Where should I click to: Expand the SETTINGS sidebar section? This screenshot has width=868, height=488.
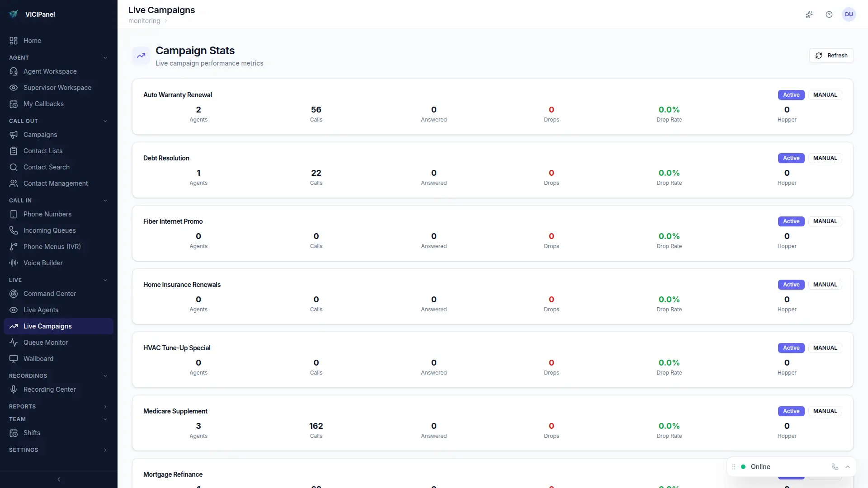[x=105, y=450]
